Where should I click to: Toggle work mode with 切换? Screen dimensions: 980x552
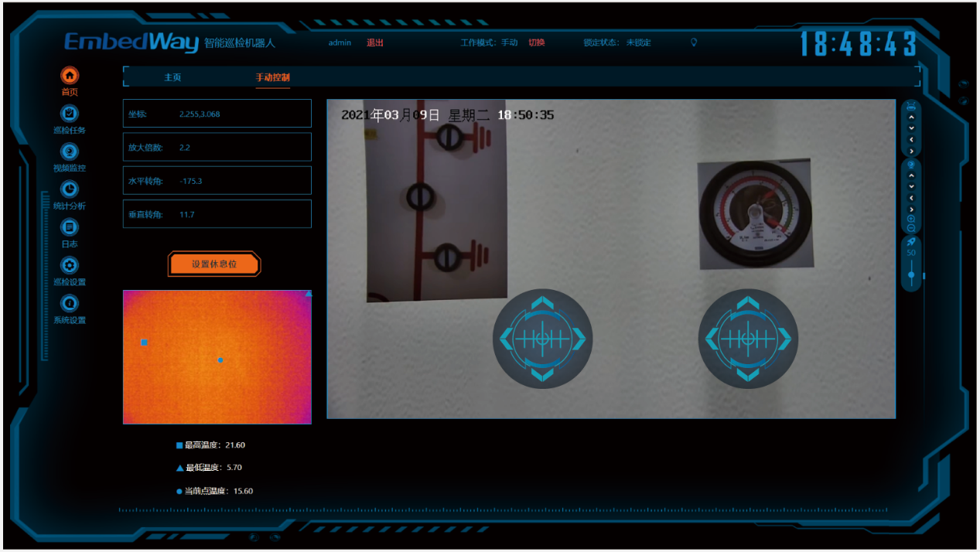536,43
